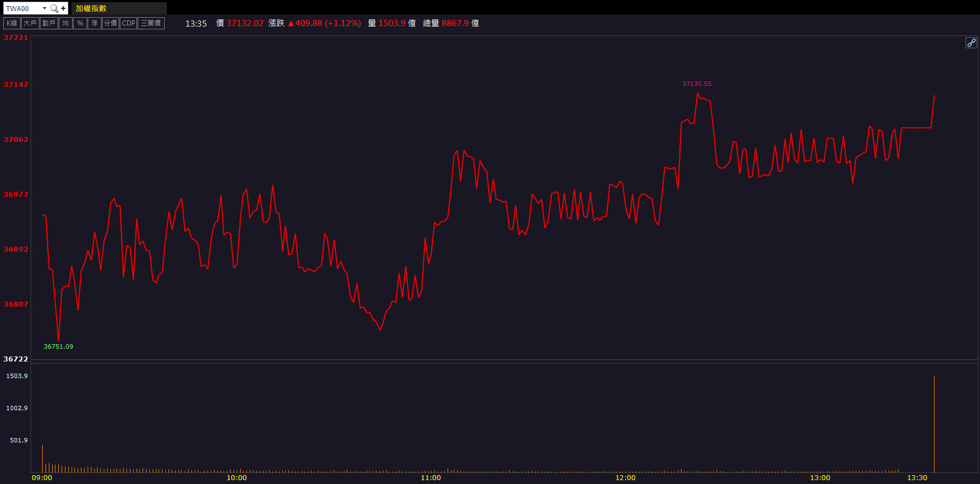This screenshot has width=980, height=484.
Task: Click the tall closing volume bar
Action: [x=934, y=424]
